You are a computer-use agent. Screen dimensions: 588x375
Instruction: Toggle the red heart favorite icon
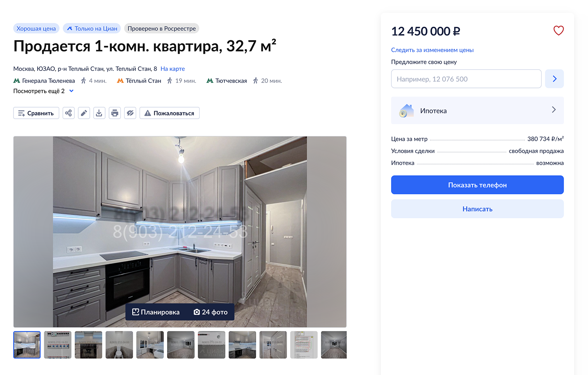[x=558, y=31]
